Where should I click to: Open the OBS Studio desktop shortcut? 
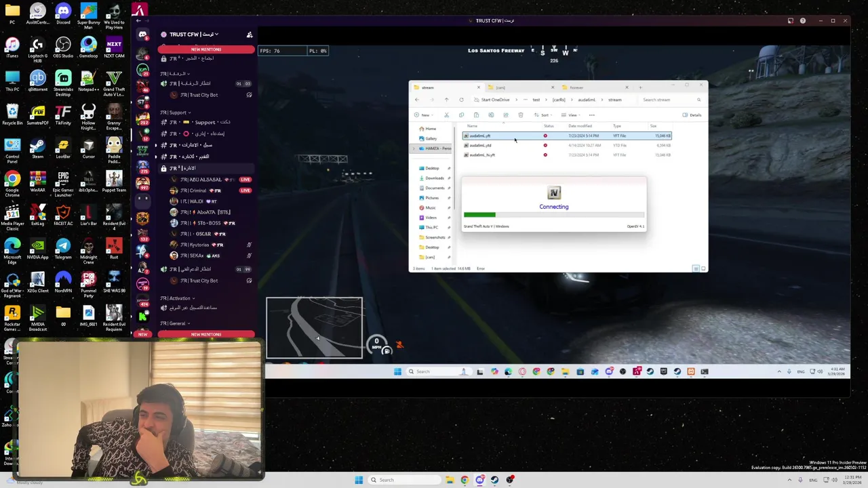pos(63,47)
